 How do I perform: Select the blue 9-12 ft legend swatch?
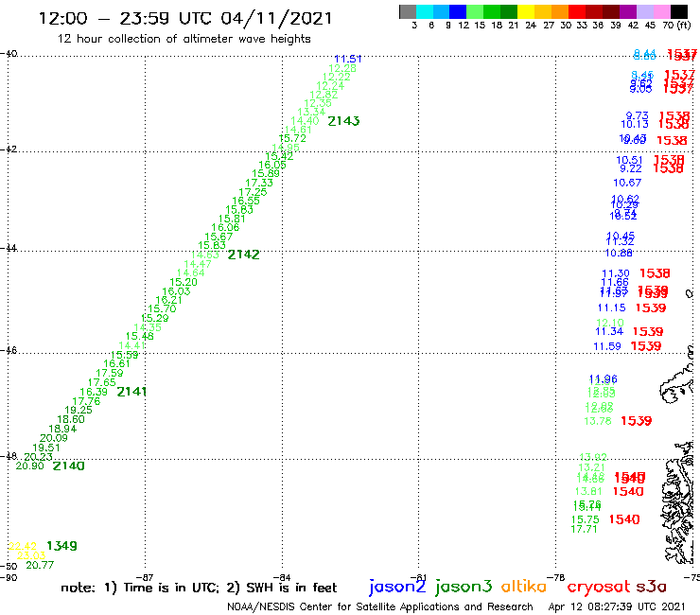click(x=459, y=11)
